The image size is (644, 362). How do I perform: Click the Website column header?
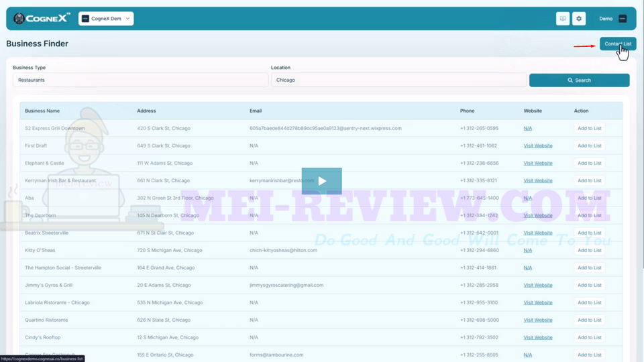point(532,111)
